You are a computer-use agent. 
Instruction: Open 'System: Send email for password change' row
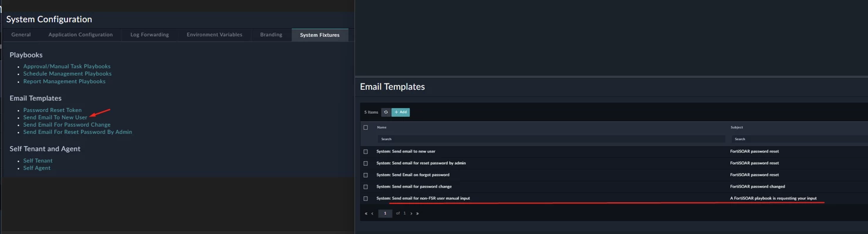click(x=414, y=186)
